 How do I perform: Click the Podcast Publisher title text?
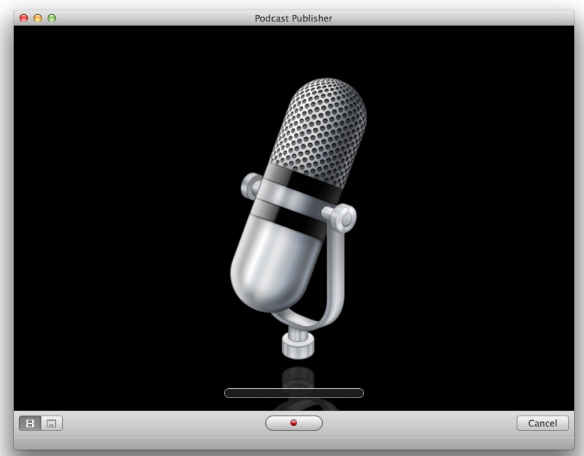[293, 18]
